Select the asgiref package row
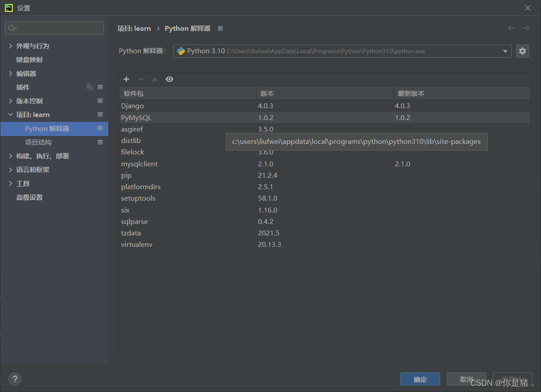Viewport: 541px width, 392px height. 325,129
